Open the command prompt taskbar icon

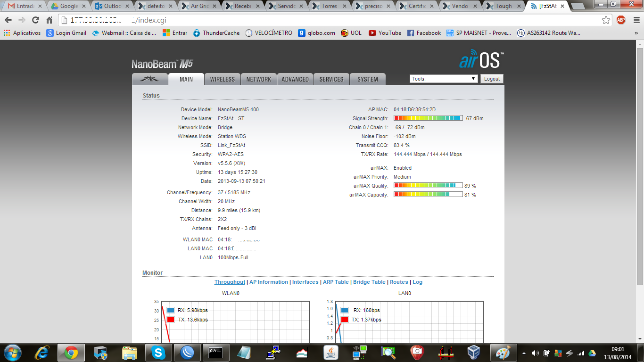coord(216,353)
